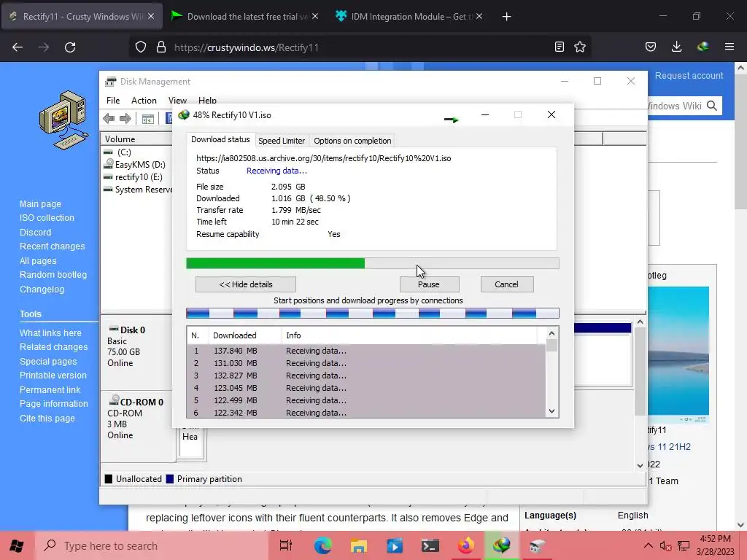Show hidden system tray icons
The image size is (747, 560).
coord(649,545)
